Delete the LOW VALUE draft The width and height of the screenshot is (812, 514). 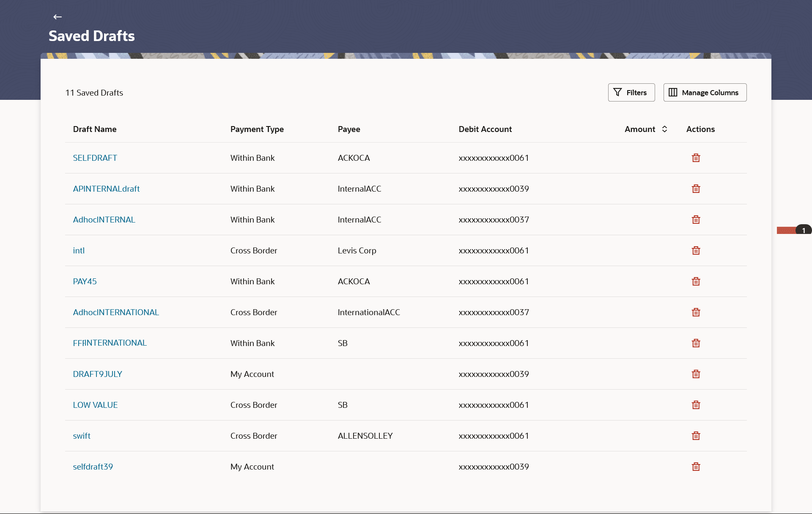click(696, 405)
